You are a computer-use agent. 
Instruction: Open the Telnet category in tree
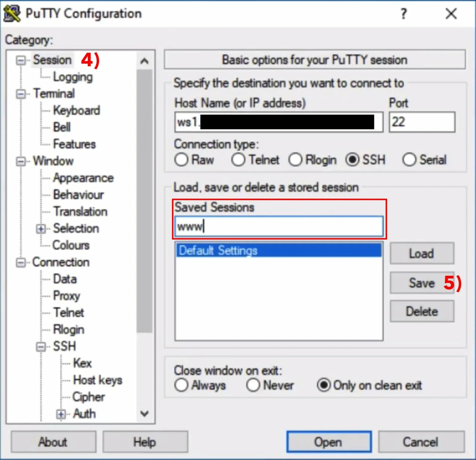pyautogui.click(x=69, y=313)
